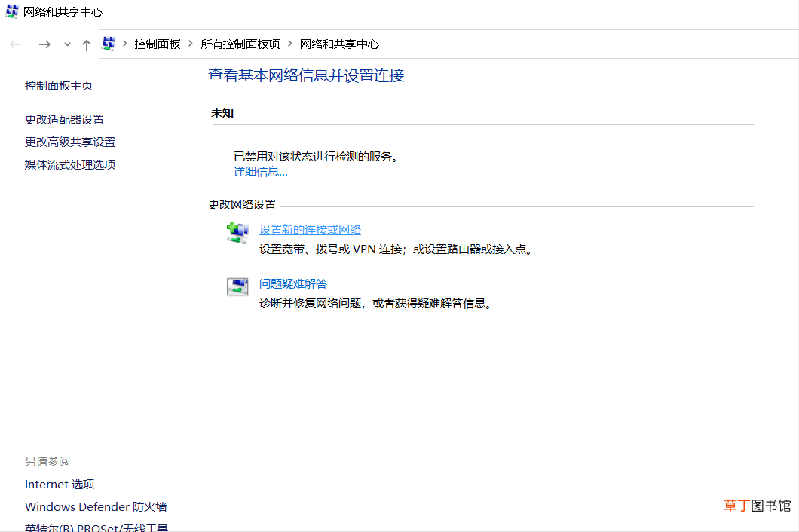
Task: Open 媒体流式处理选项
Action: click(70, 164)
